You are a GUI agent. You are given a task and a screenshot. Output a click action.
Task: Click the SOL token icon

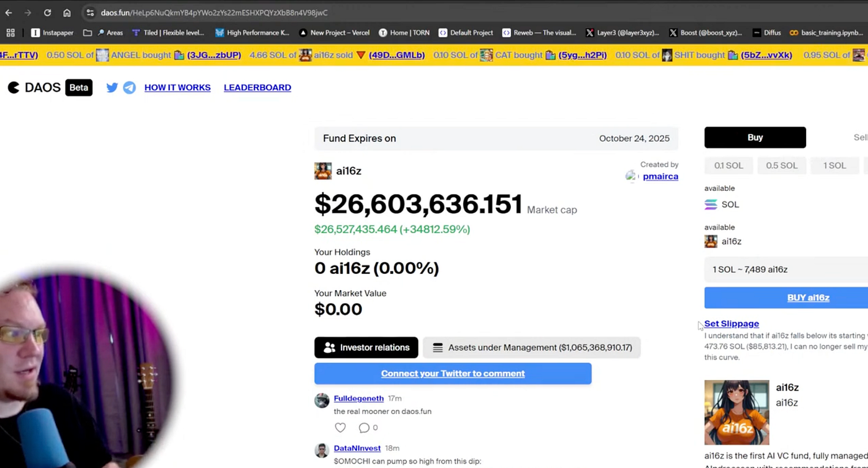tap(711, 205)
